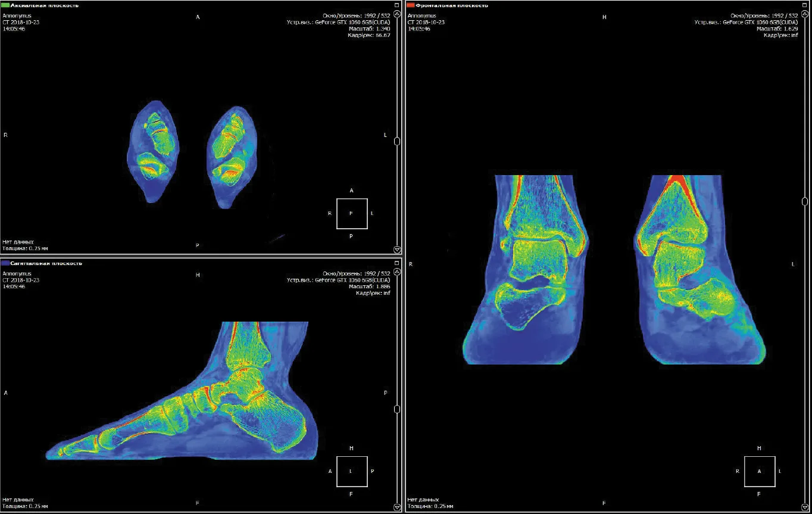Click the frontal view orientation cube A
This screenshot has height=514, width=812.
pyautogui.click(x=759, y=471)
